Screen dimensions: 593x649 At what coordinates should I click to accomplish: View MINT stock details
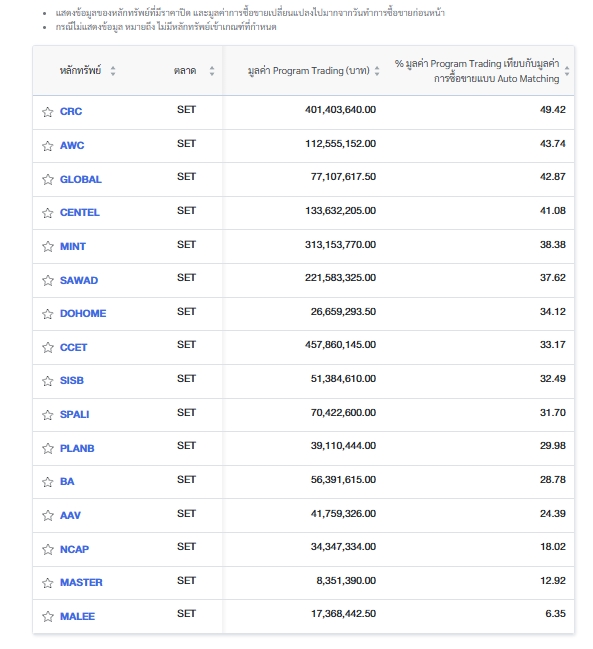(x=73, y=246)
